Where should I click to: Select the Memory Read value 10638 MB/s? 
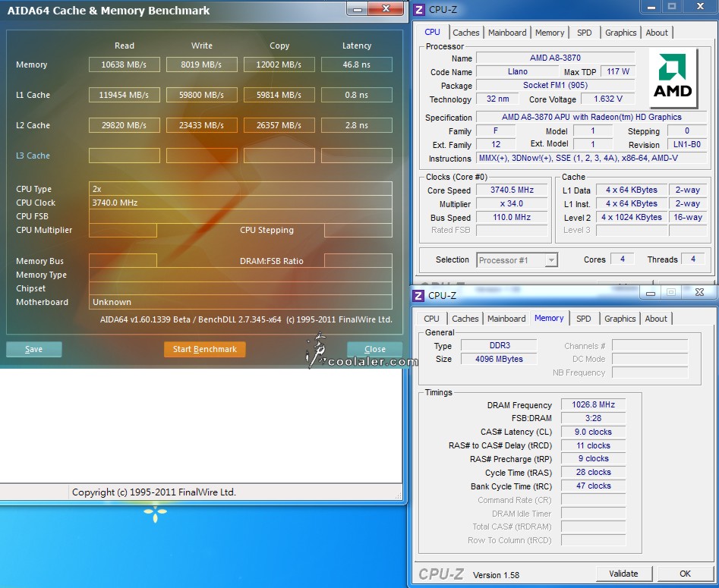(x=125, y=64)
